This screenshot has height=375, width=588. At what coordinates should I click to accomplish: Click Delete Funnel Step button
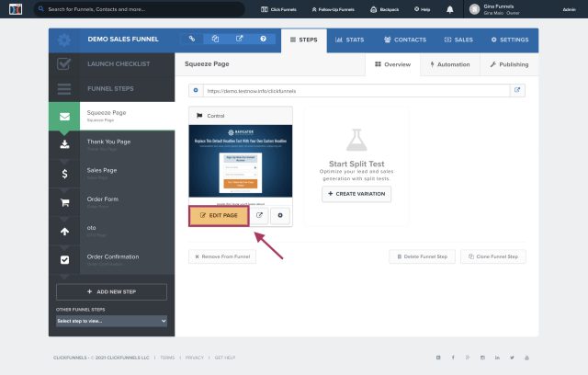pos(423,256)
